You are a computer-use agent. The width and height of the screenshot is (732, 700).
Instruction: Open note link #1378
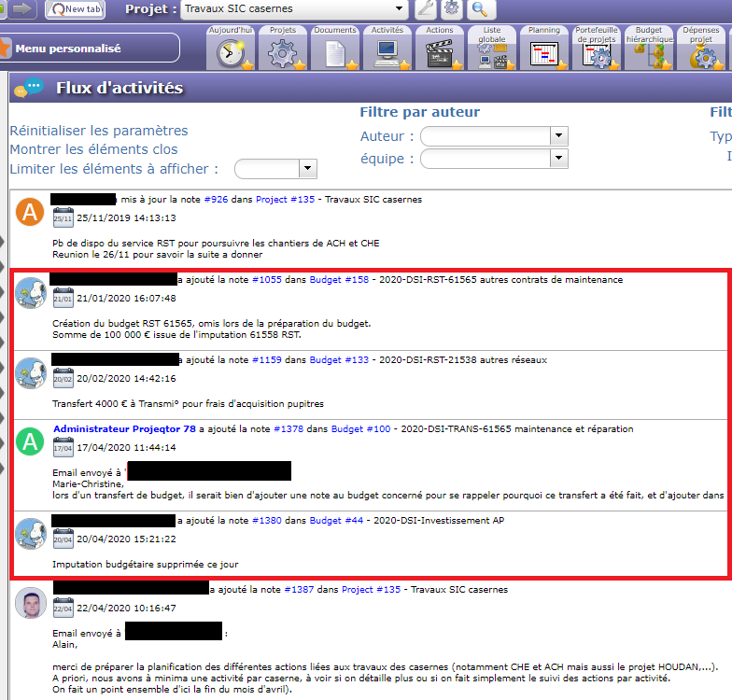(x=289, y=429)
